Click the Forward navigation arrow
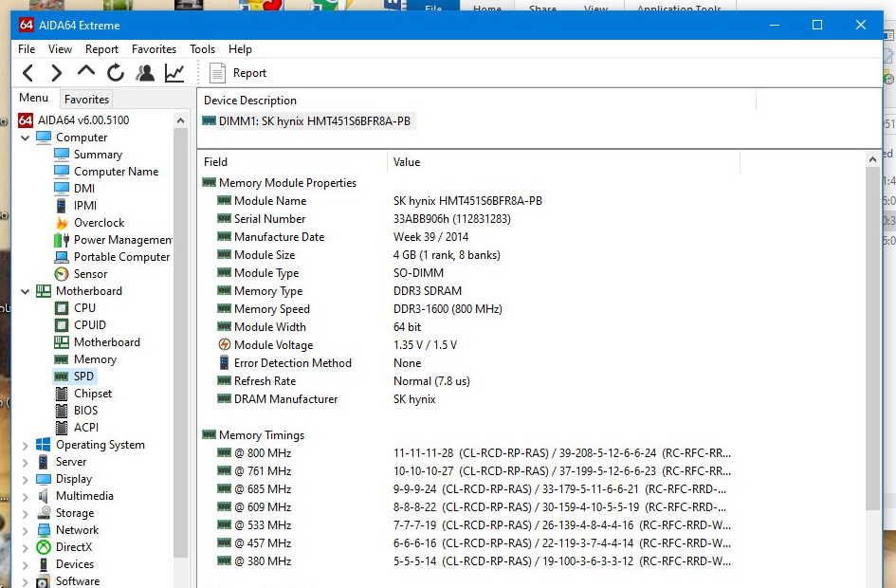896x588 pixels. coord(56,73)
